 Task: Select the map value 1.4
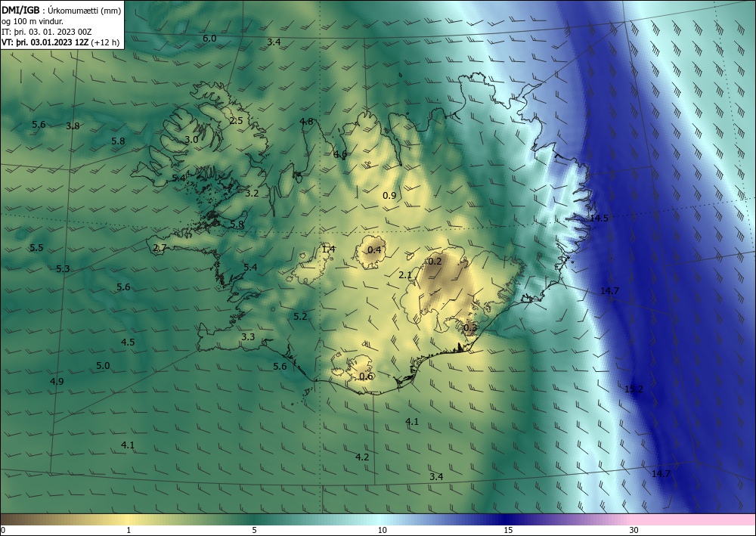coord(329,249)
